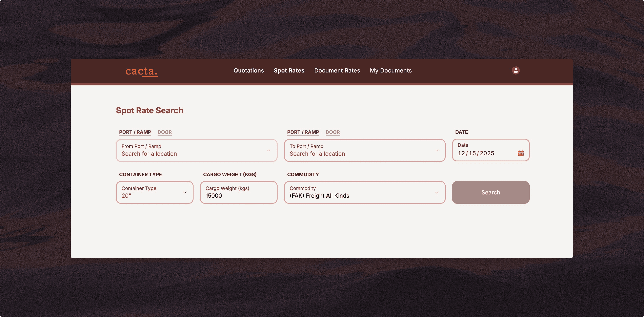Click the Date field value 12/15/2025
644x317 pixels.
[476, 153]
